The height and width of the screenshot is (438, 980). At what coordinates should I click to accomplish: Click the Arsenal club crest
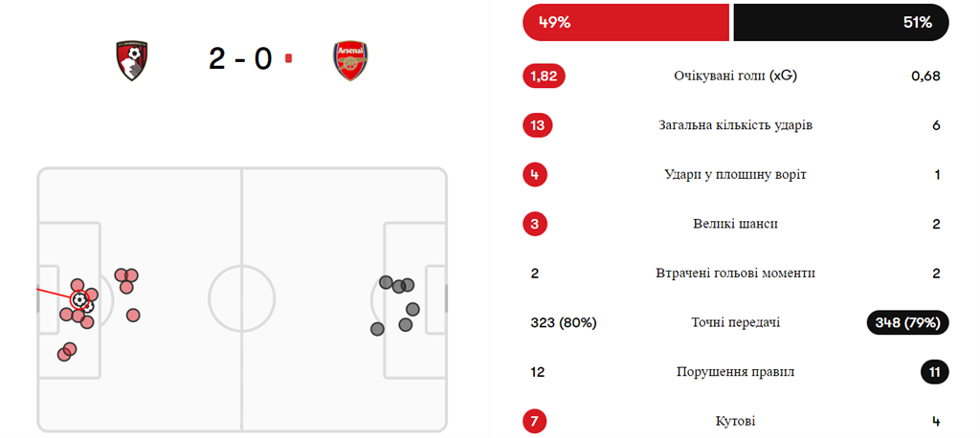click(x=350, y=59)
